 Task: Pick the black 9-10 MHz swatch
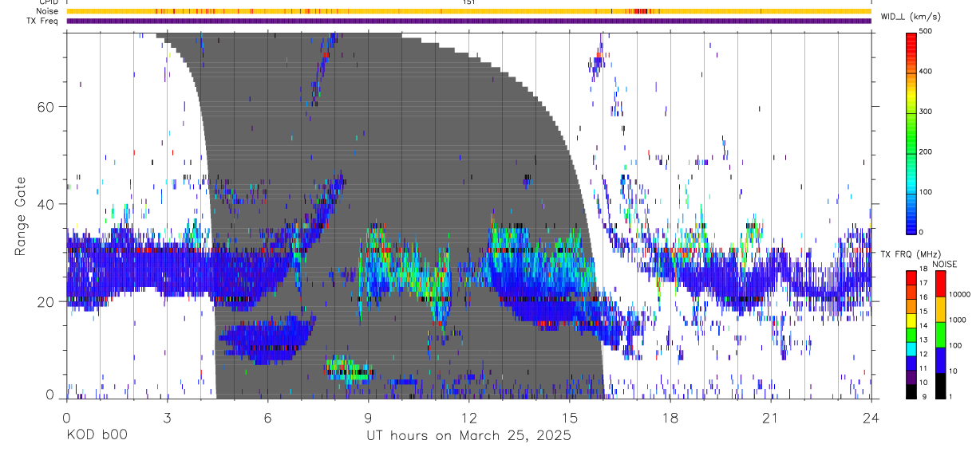coord(911,391)
